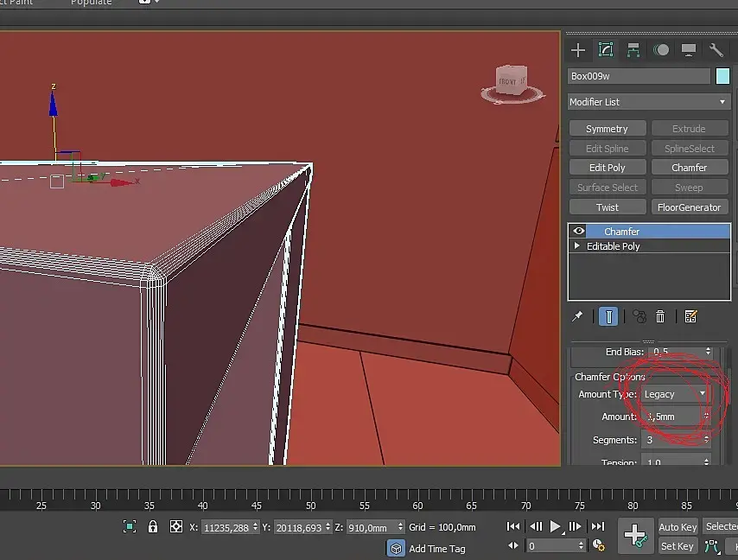The image size is (738, 560).
Task: Open Configure Modifier Sets icon
Action: click(690, 317)
